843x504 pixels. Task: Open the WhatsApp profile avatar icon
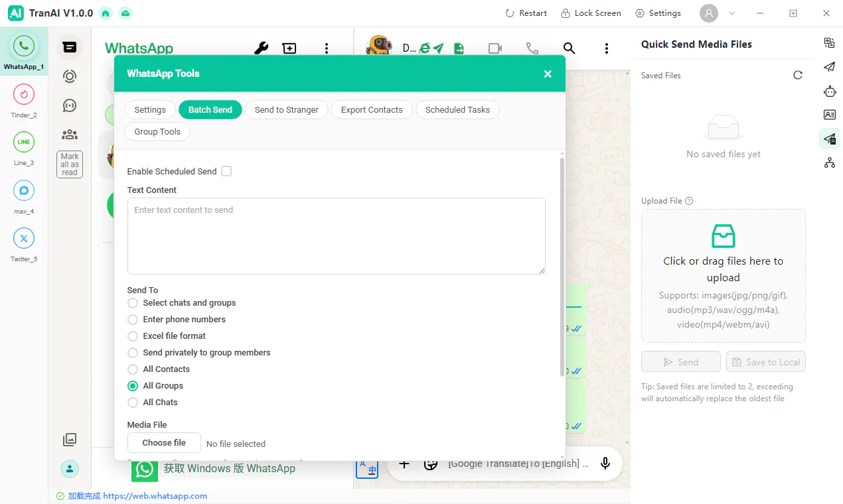click(x=69, y=469)
